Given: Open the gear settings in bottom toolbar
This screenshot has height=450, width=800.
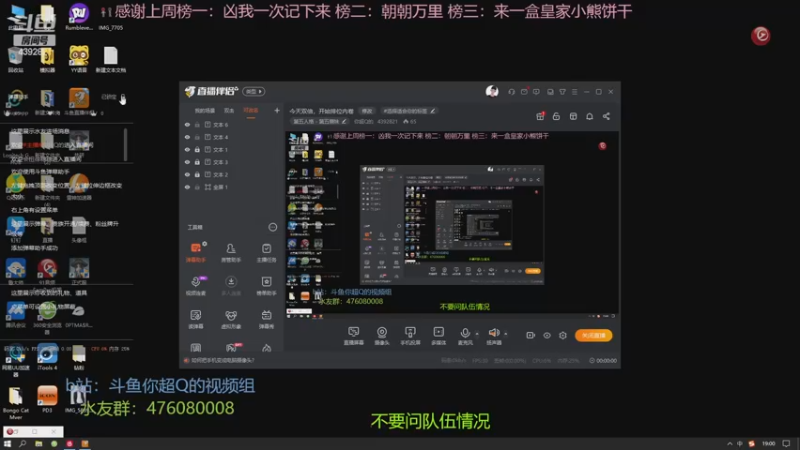Looking at the screenshot, I should tap(563, 335).
